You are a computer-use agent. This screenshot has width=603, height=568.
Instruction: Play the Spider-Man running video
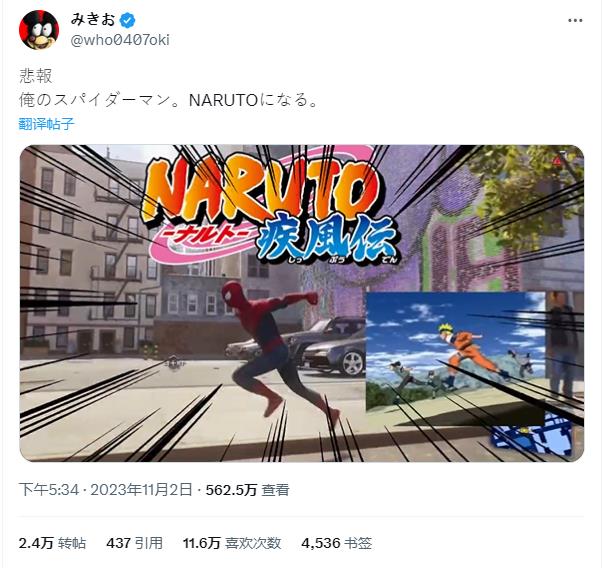(x=302, y=303)
